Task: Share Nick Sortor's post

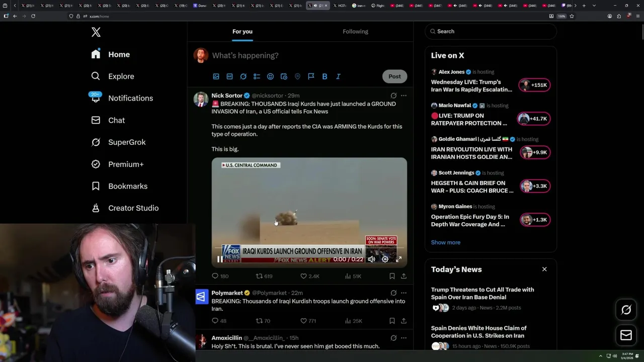Action: click(x=404, y=276)
